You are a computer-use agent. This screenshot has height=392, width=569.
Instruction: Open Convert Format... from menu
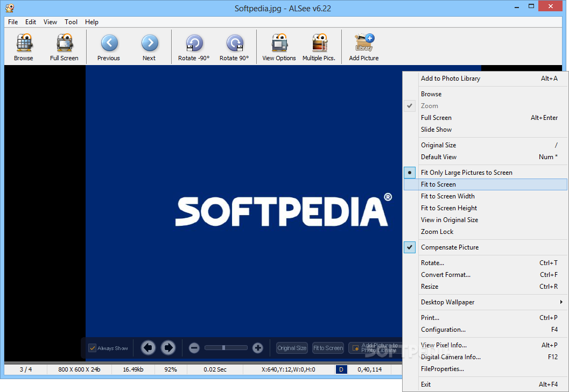(x=485, y=275)
